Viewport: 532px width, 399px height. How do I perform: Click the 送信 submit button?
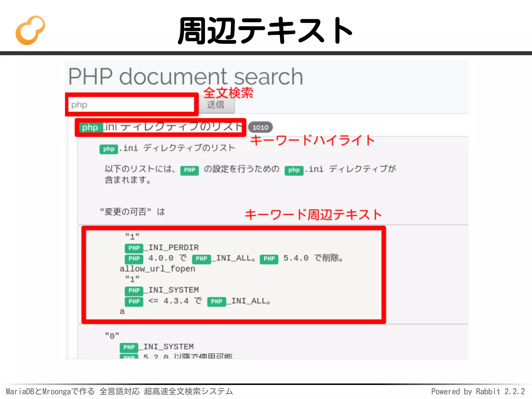tap(217, 105)
